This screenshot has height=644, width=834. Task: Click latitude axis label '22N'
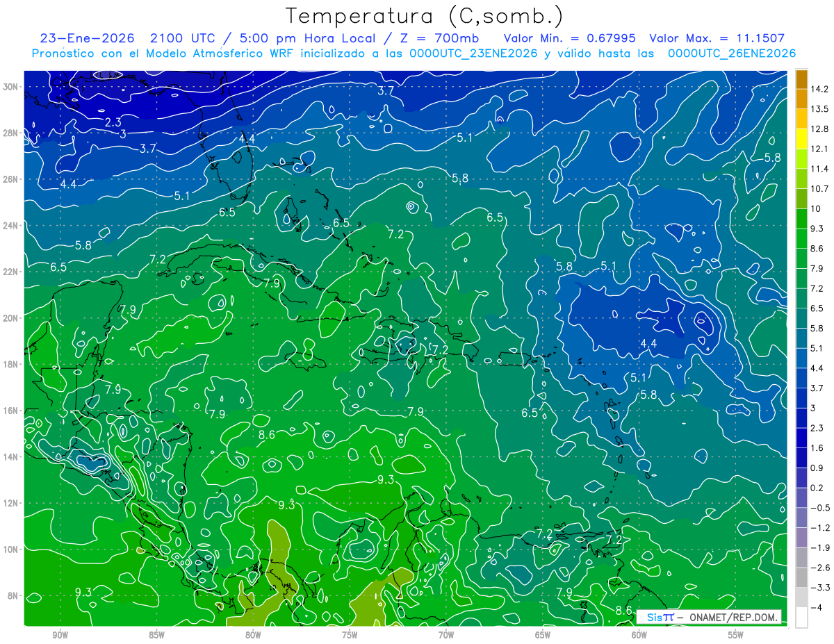(x=12, y=272)
